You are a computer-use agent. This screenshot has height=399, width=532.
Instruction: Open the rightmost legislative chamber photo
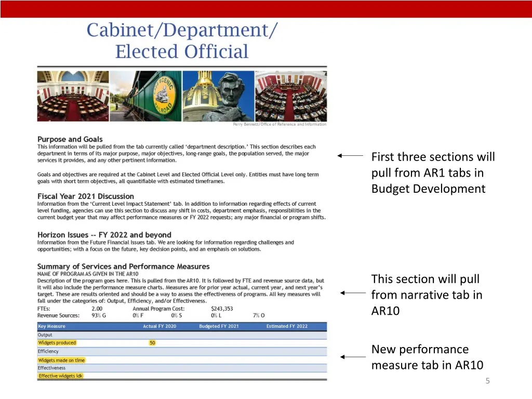(291, 96)
